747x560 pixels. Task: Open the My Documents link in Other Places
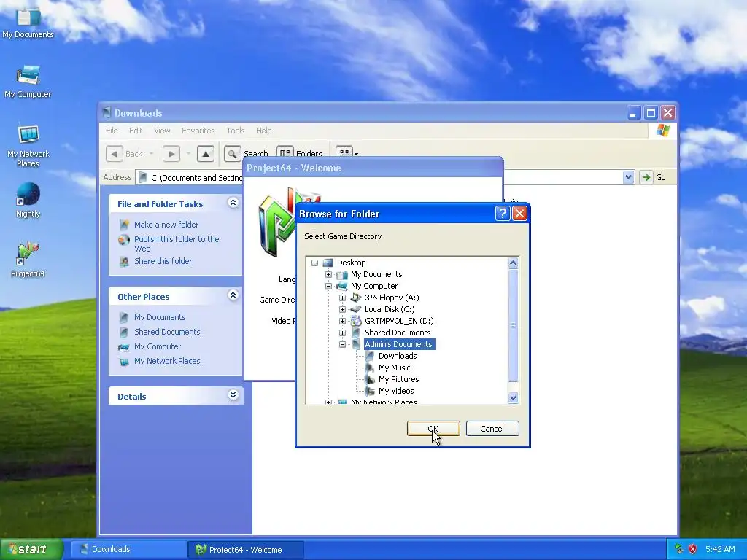[x=160, y=317]
